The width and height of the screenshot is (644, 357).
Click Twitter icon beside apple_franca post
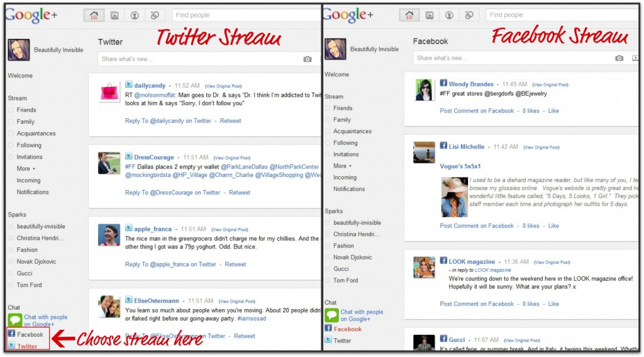(128, 229)
